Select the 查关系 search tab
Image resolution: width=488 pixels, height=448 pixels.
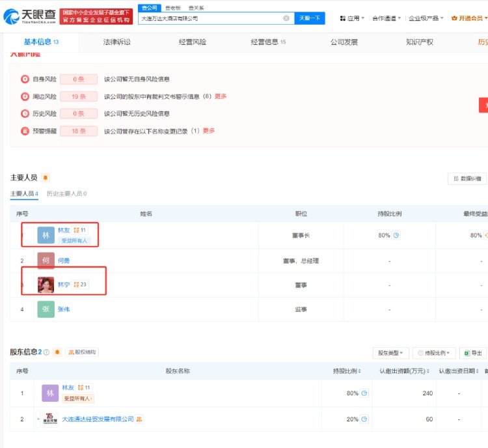point(196,8)
